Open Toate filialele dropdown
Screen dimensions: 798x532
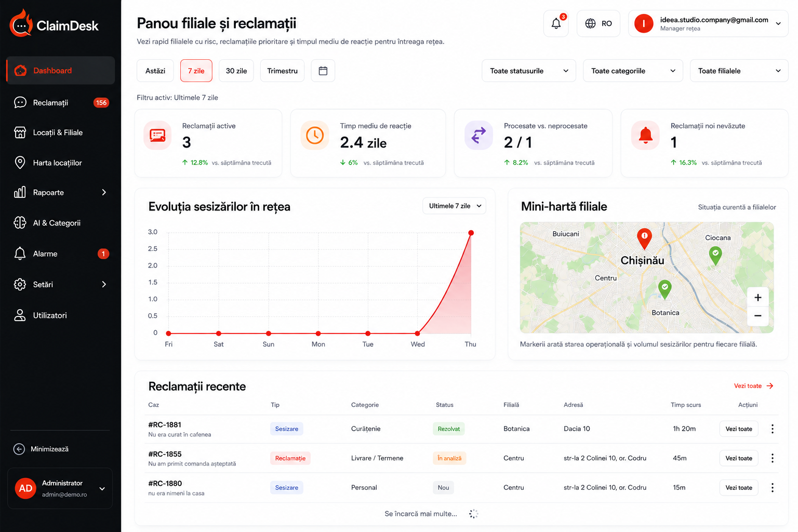pos(739,71)
